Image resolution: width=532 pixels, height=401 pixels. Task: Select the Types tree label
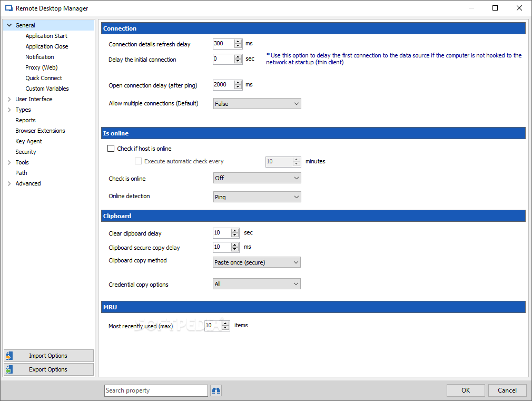(23, 110)
